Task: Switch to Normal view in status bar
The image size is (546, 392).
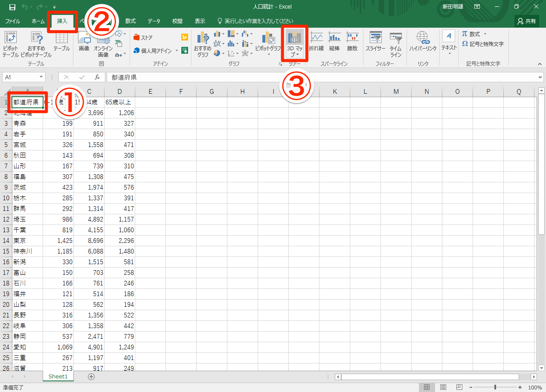Action: [x=427, y=387]
